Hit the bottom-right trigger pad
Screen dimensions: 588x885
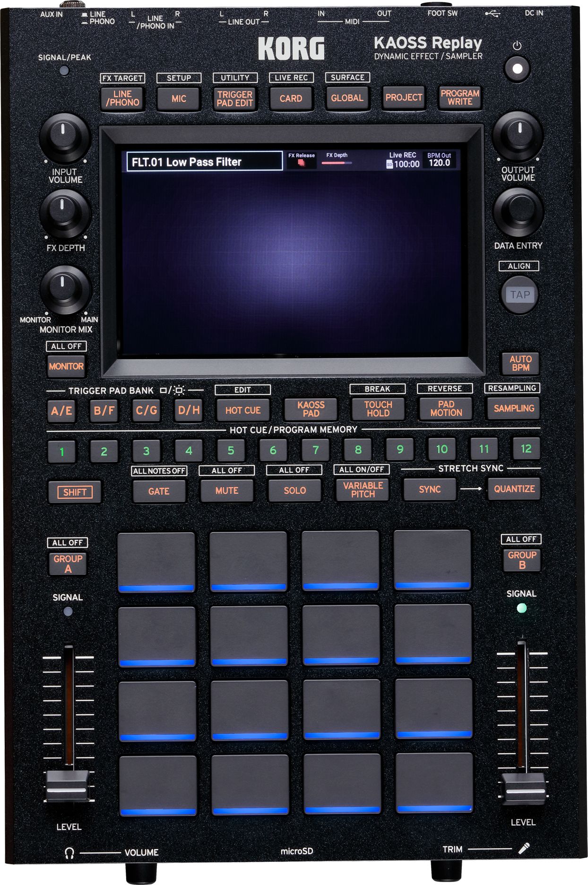[x=435, y=783]
